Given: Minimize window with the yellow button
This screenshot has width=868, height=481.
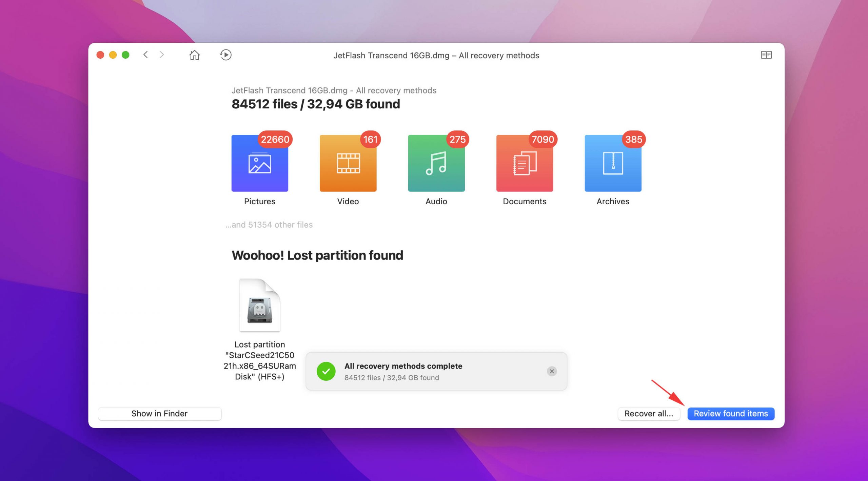Looking at the screenshot, I should click(x=113, y=55).
